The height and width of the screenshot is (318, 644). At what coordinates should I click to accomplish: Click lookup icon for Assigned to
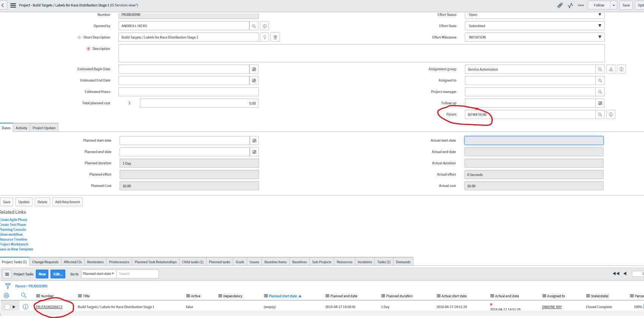[x=600, y=80]
